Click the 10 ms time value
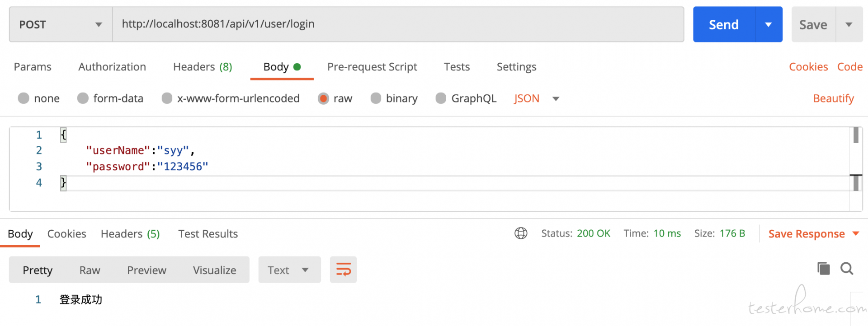 point(667,233)
